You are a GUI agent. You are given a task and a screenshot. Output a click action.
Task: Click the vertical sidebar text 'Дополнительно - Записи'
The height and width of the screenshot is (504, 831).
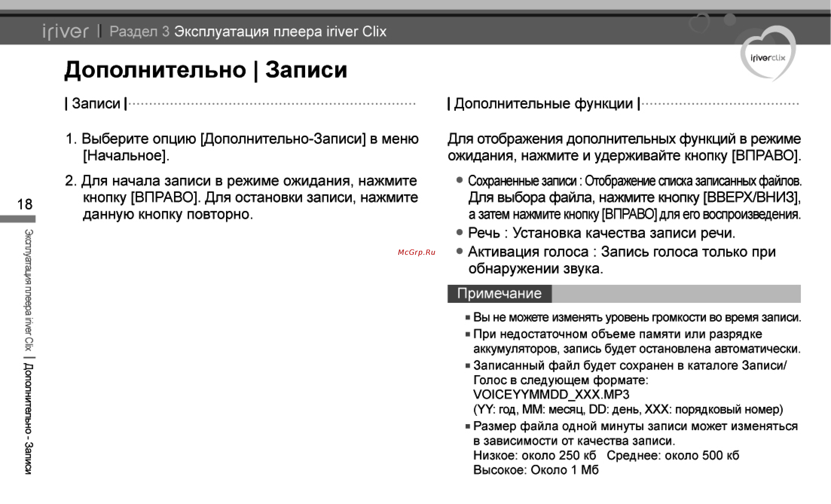(29, 419)
